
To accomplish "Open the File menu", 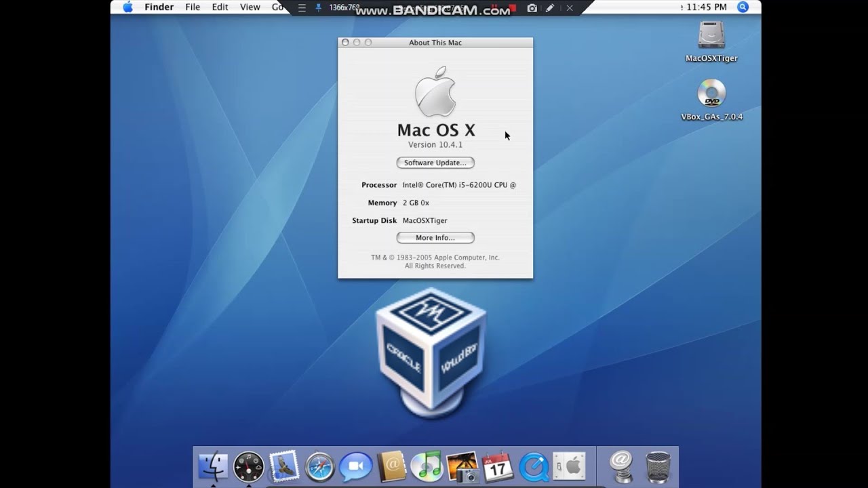I will point(193,7).
